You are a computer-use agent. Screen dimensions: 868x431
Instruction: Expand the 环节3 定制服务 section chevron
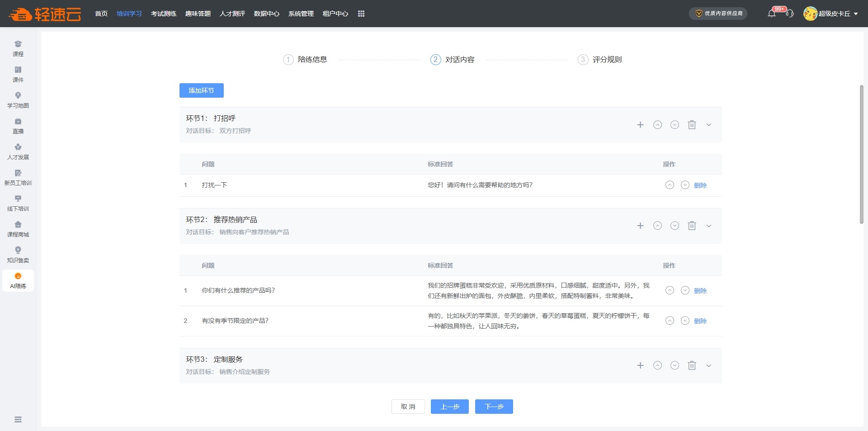tap(709, 365)
